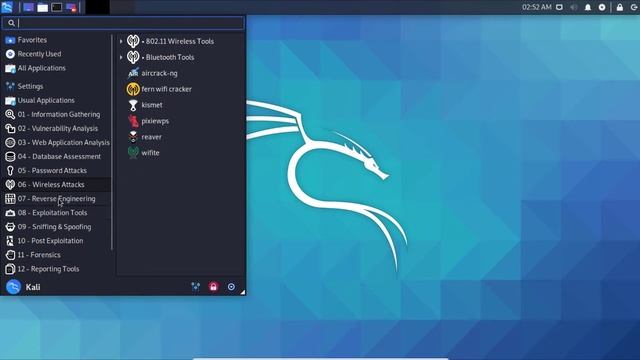Click the Forensics hand icon
The height and width of the screenshot is (360, 640).
point(10,255)
